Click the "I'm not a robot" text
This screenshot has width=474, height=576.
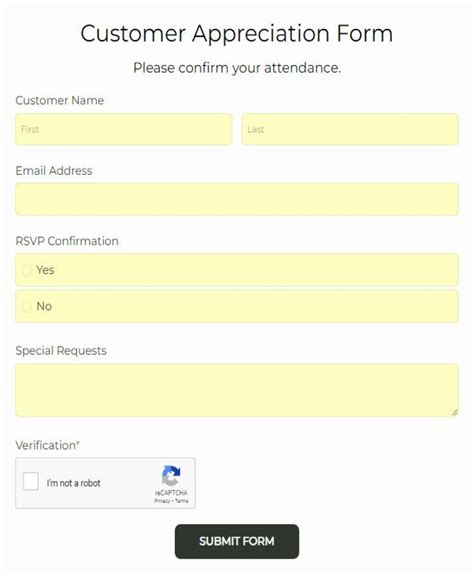(73, 483)
